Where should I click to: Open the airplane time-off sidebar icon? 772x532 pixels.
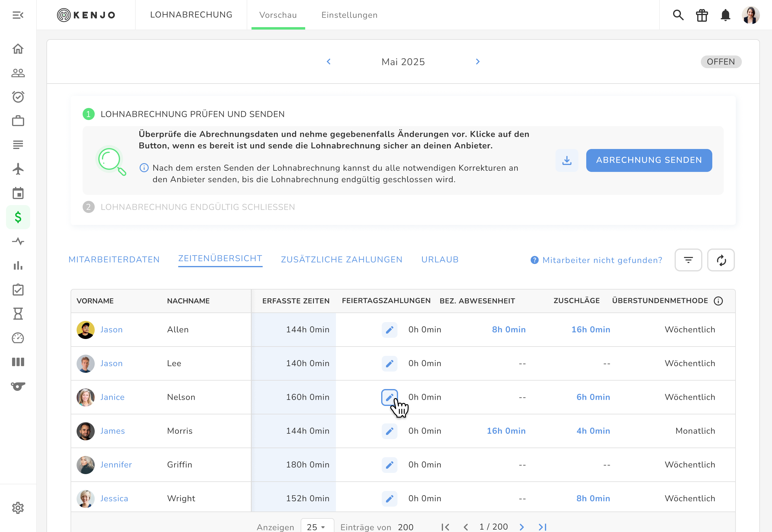click(x=18, y=169)
